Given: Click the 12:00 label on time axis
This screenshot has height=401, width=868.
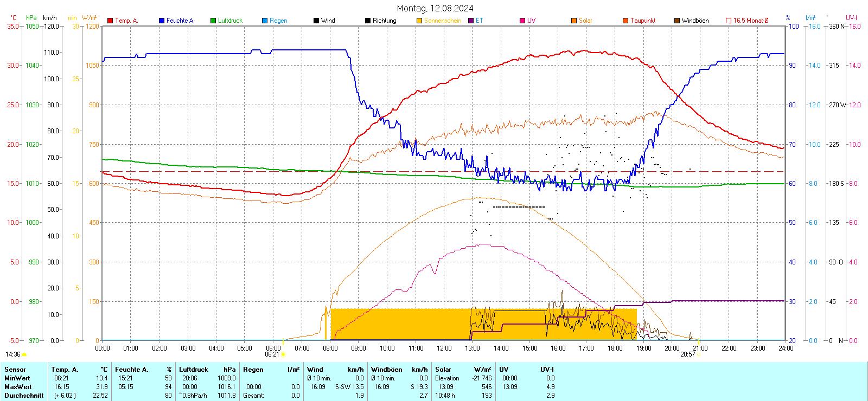Looking at the screenshot, I should click(444, 348).
